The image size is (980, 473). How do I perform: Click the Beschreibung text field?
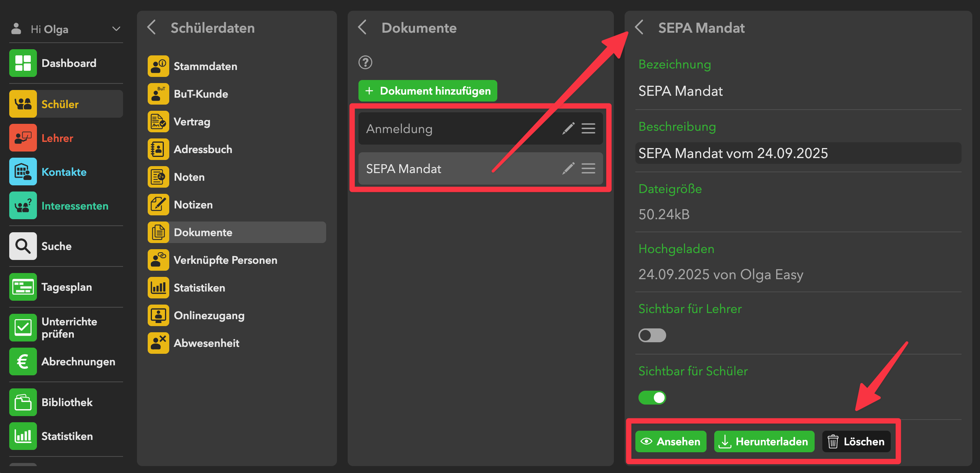coord(798,153)
